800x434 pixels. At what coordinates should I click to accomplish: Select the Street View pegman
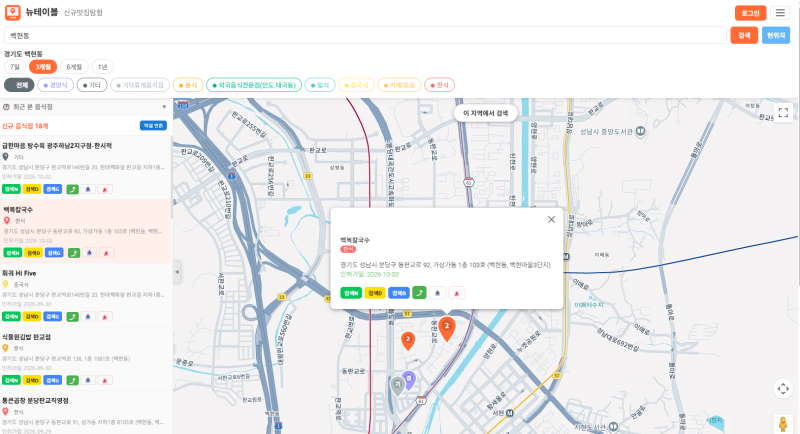point(783,424)
